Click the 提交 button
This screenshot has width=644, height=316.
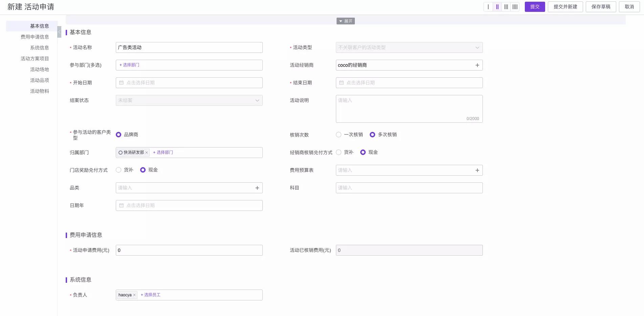point(535,7)
